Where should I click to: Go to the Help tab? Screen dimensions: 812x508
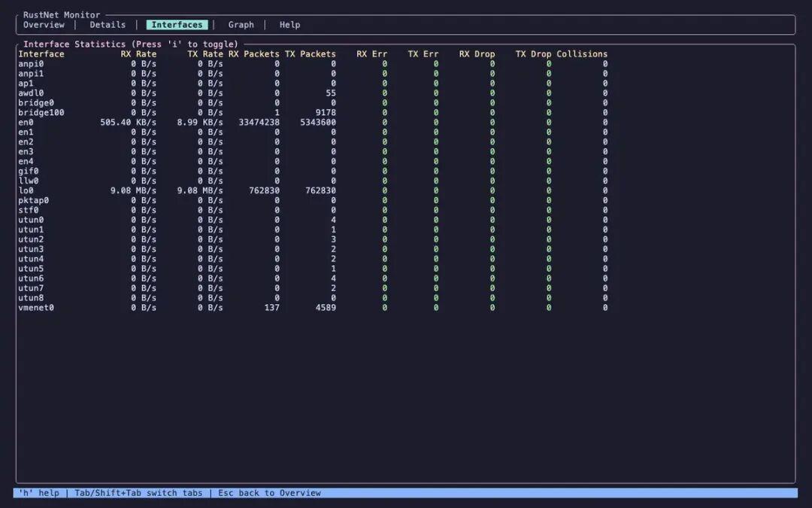tap(290, 25)
